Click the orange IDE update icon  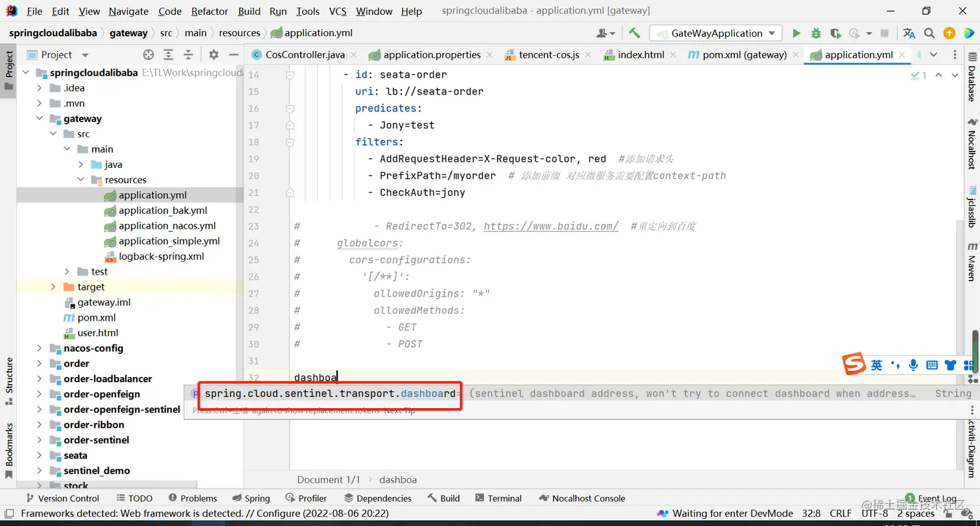949,33
